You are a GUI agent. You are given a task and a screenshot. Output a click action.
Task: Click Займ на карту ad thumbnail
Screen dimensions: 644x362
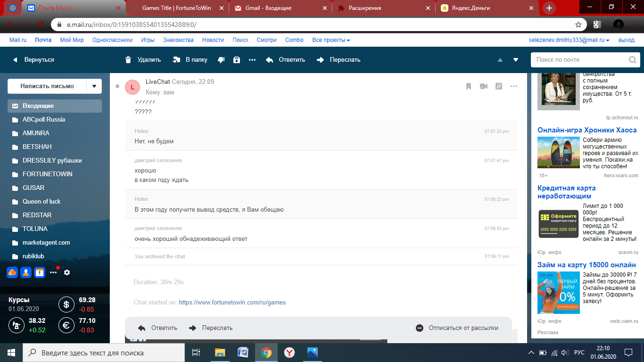click(x=559, y=293)
